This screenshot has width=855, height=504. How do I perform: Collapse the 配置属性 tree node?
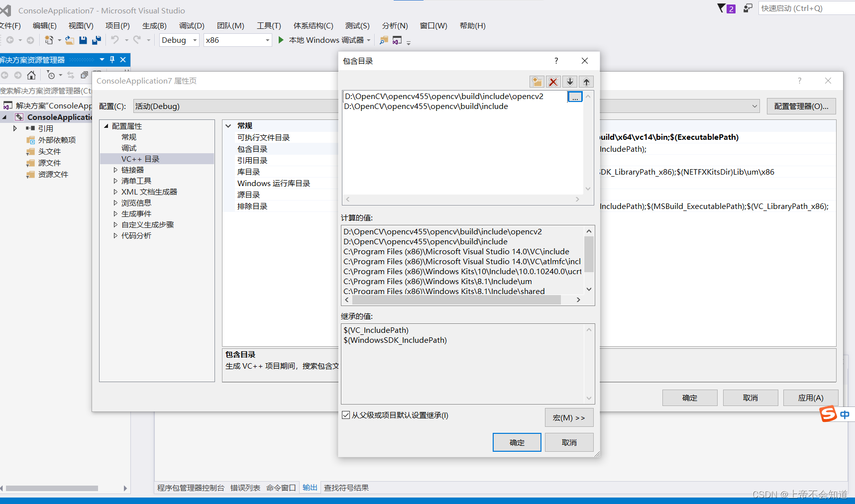point(107,126)
